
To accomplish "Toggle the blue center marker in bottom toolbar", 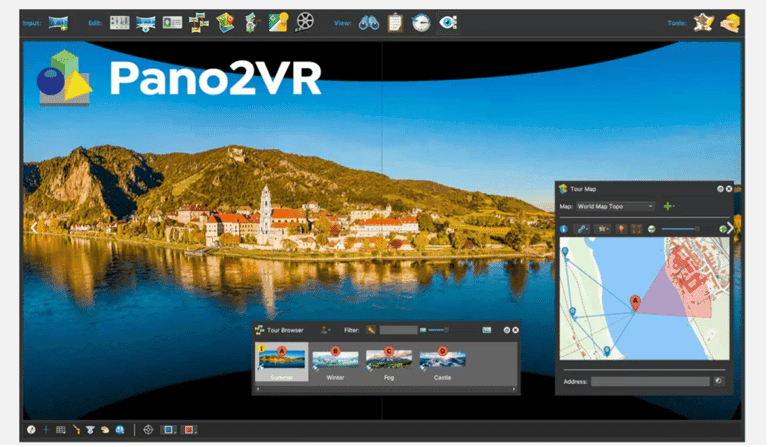I will coord(46,430).
